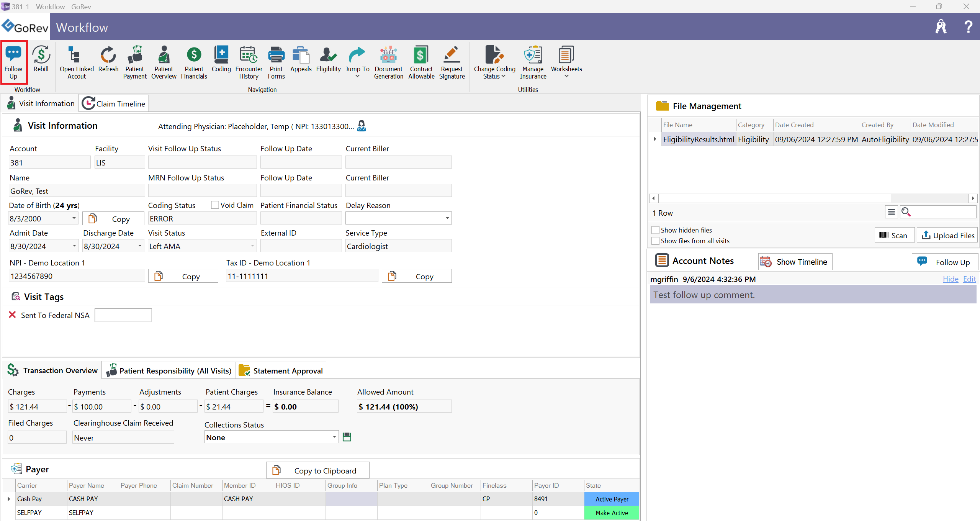Open Linked Account from toolbar
980x521 pixels.
pyautogui.click(x=77, y=62)
